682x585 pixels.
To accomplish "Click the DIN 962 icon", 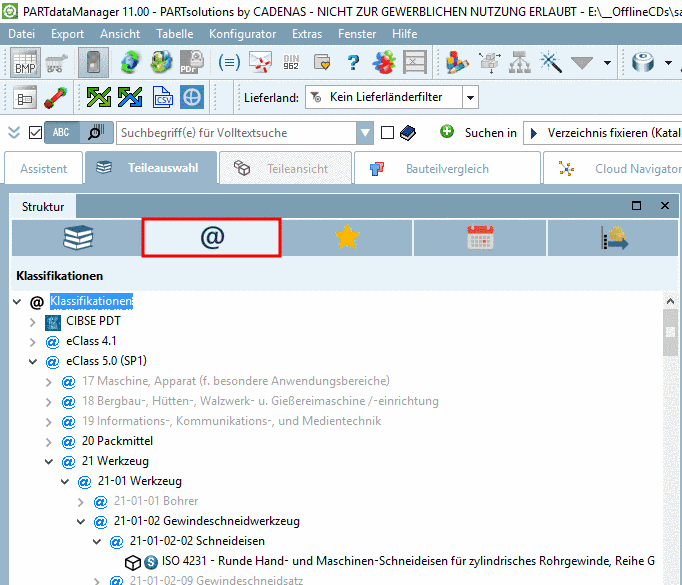I will (291, 63).
